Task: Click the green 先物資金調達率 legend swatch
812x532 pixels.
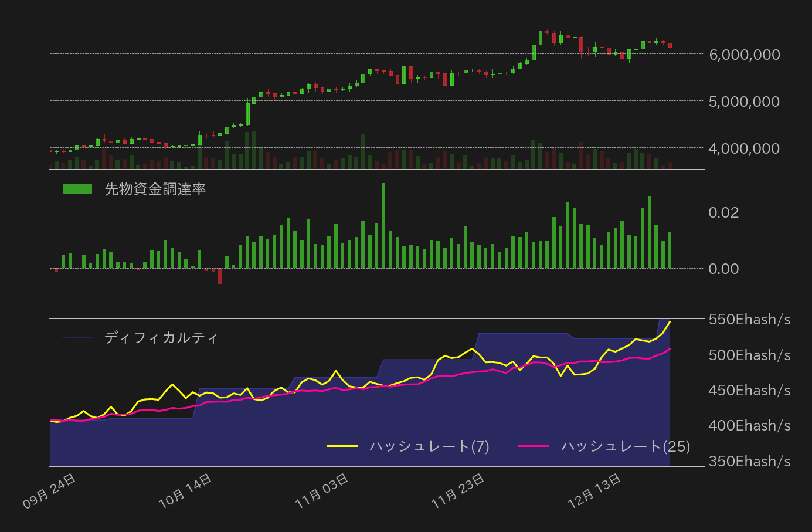Action: pos(77,189)
